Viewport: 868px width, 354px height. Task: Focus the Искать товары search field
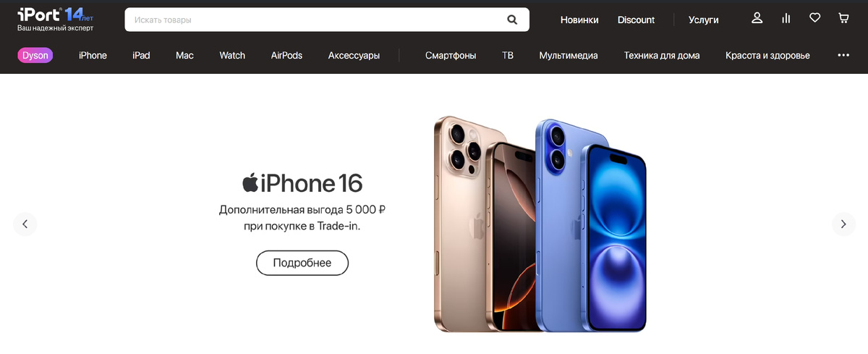[327, 20]
